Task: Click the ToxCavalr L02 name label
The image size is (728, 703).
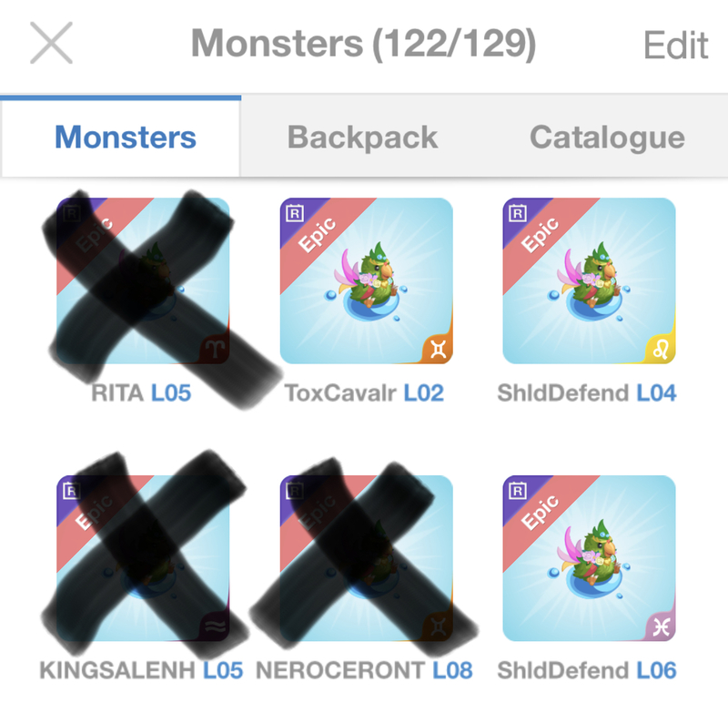Action: (364, 393)
